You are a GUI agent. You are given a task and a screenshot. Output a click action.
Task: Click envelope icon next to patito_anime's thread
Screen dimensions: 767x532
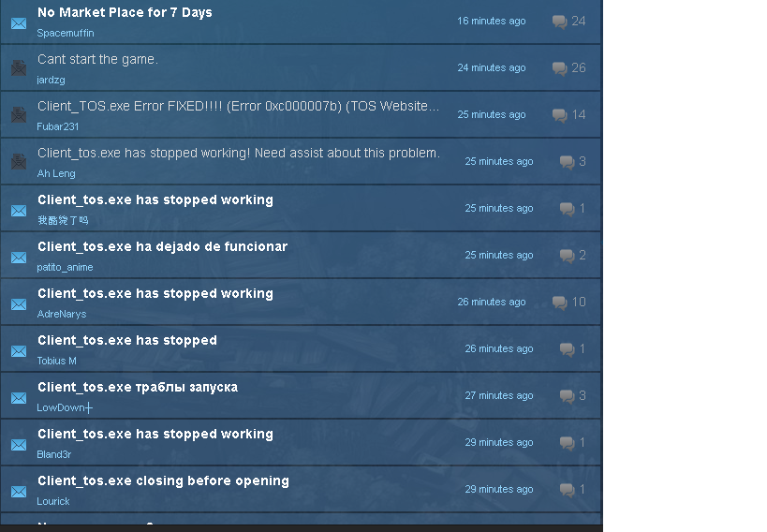[x=19, y=258]
